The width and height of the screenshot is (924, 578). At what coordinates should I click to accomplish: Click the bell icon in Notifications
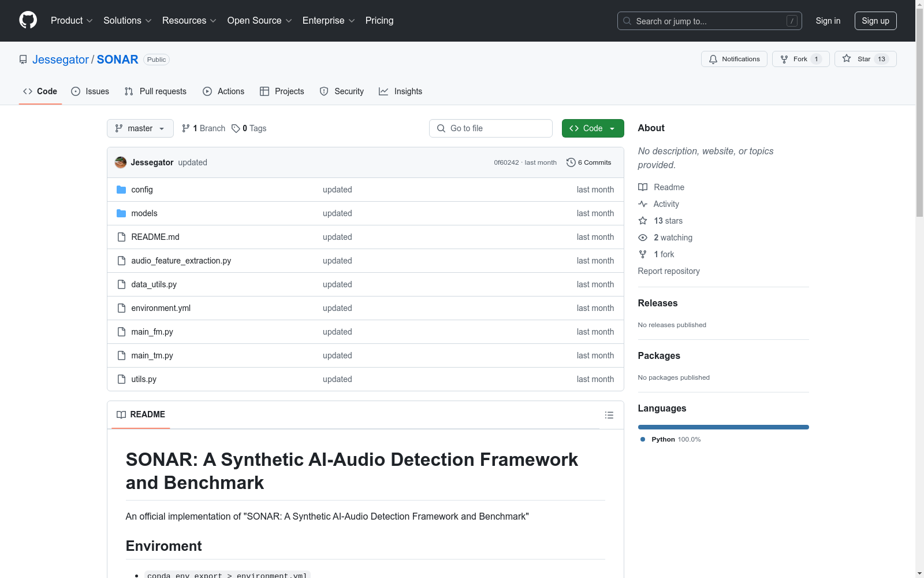[713, 59]
